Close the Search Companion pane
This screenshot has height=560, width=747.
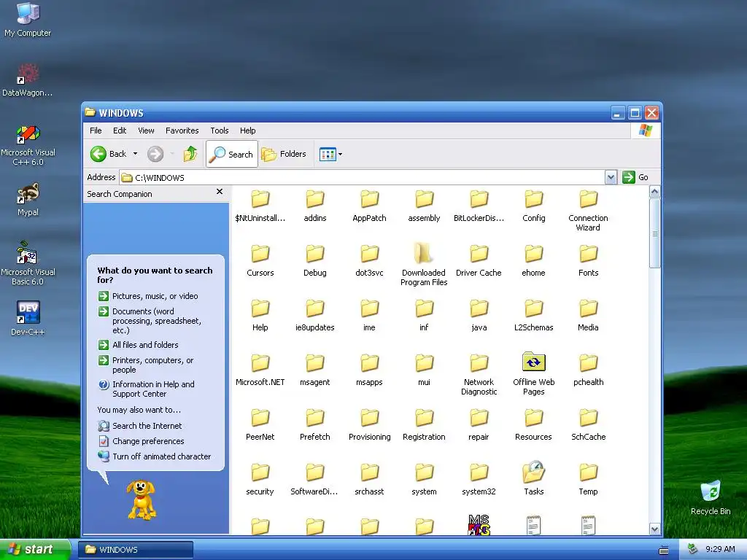coord(220,192)
